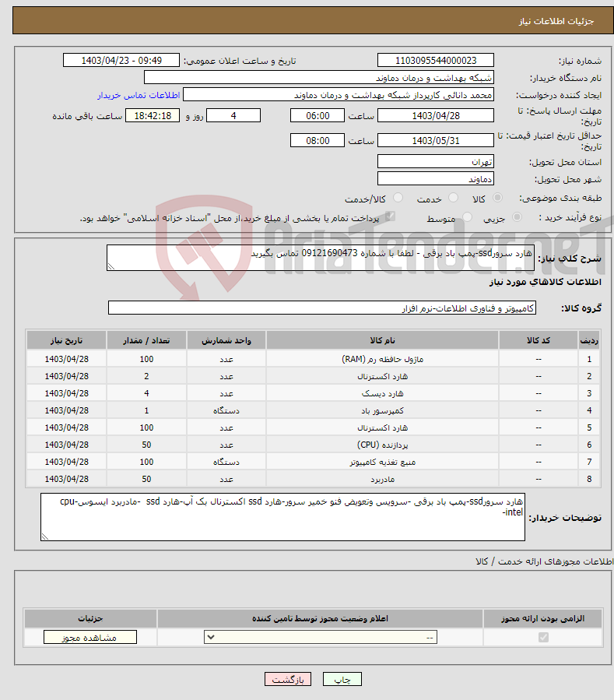Click the price validity time 08:00 field

(x=318, y=141)
